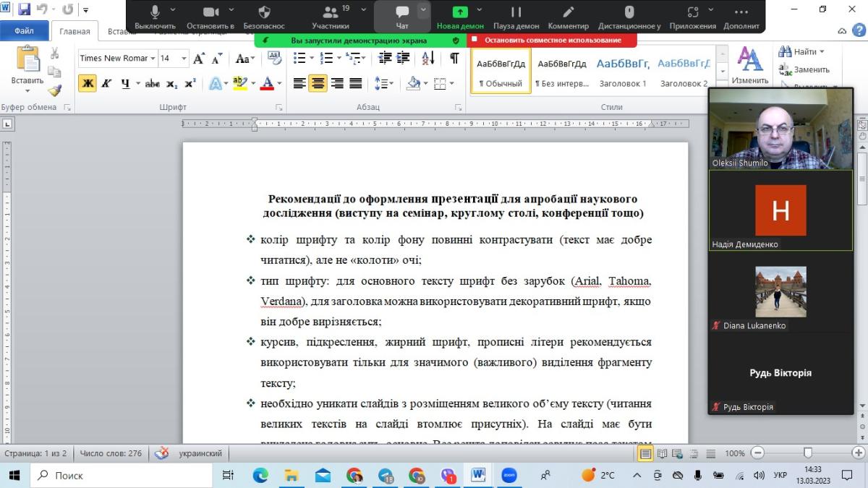Open the Times New Roman font dropdown
The height and width of the screenshot is (488, 868).
tap(153, 59)
